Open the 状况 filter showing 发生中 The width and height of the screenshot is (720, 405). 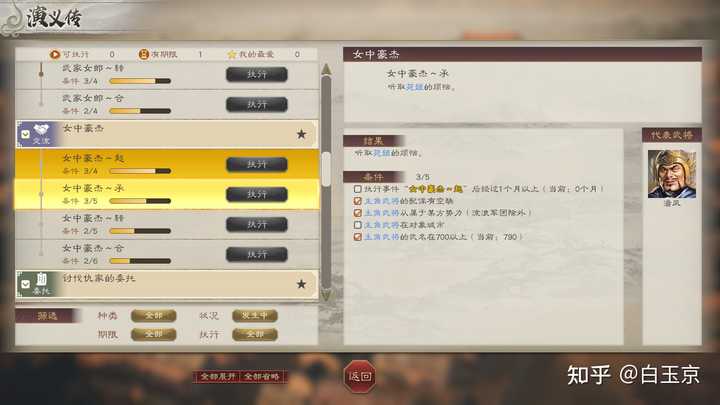[x=255, y=315]
